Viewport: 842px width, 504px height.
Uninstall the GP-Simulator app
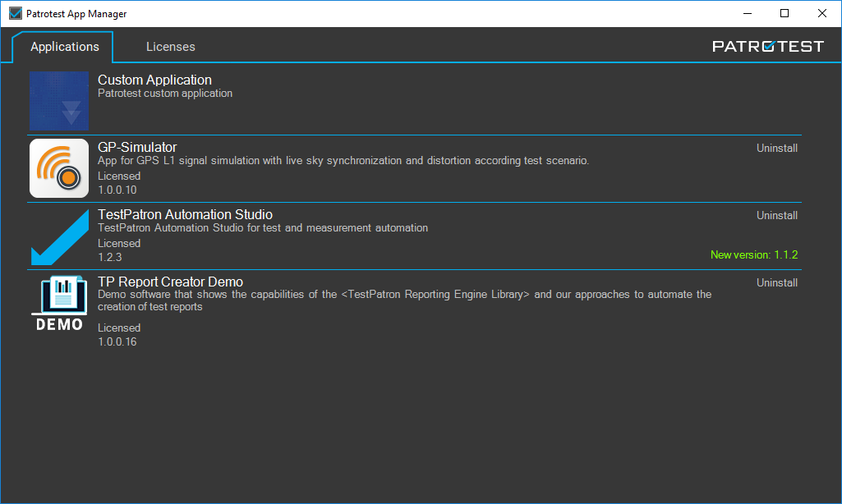(x=776, y=149)
